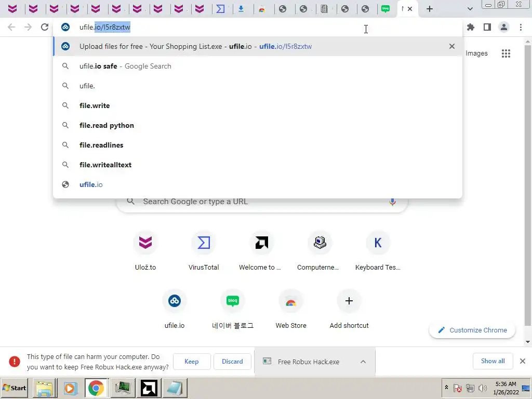Open the network tray icon
The height and width of the screenshot is (399, 532).
tap(470, 388)
